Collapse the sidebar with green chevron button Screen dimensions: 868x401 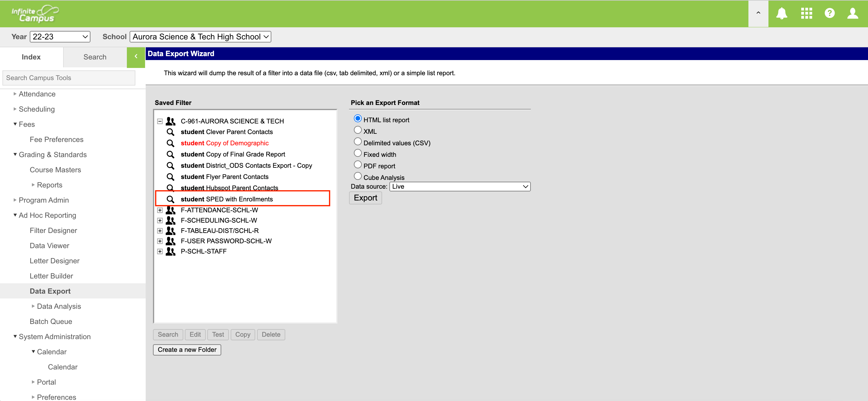136,57
